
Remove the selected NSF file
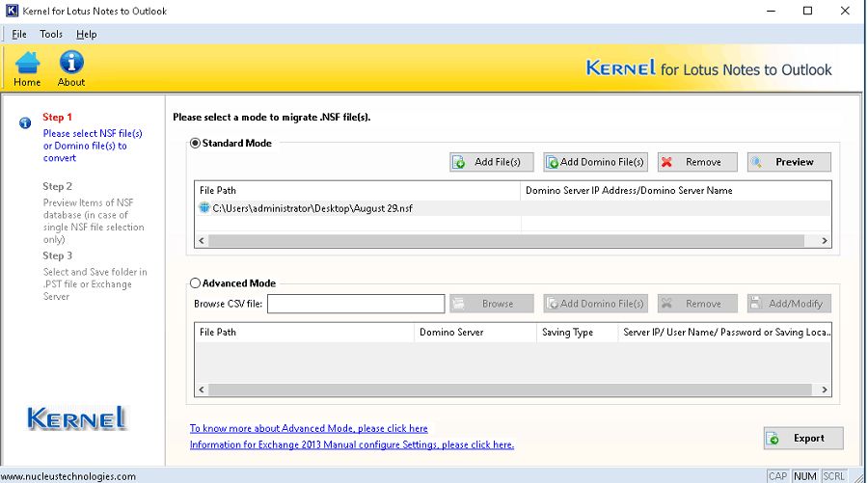coord(696,162)
